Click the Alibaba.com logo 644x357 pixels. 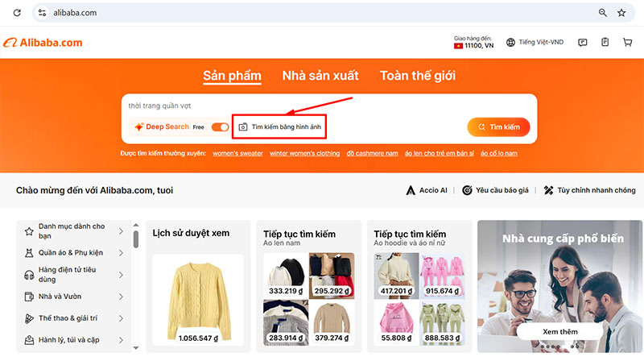coord(43,43)
